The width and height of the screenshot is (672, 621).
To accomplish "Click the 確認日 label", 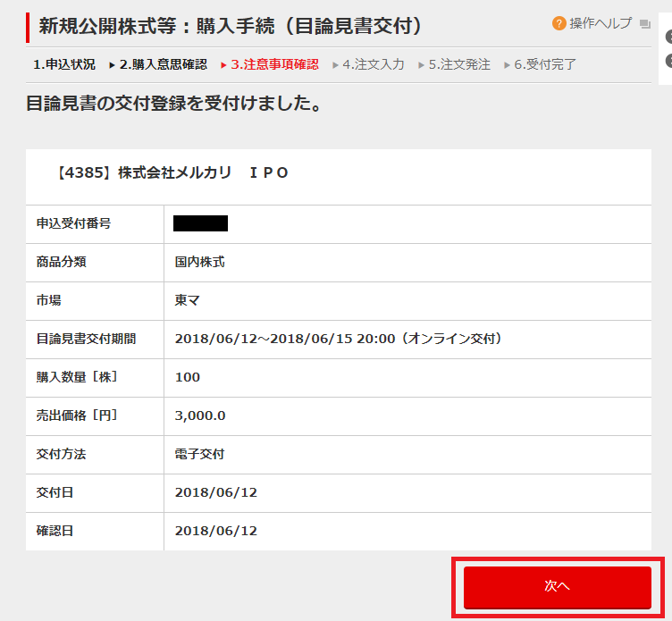I will tap(55, 531).
